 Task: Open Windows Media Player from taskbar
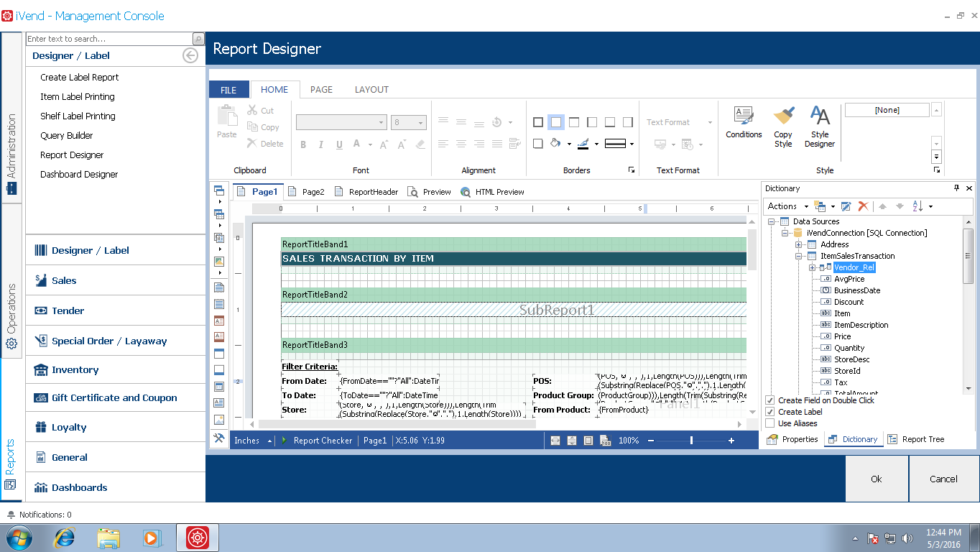coord(152,538)
